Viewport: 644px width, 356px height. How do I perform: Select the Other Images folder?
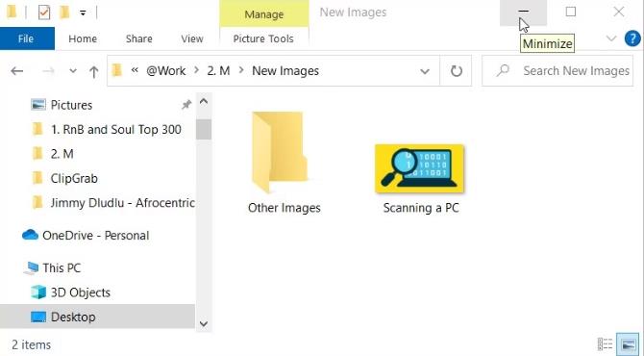(x=284, y=163)
